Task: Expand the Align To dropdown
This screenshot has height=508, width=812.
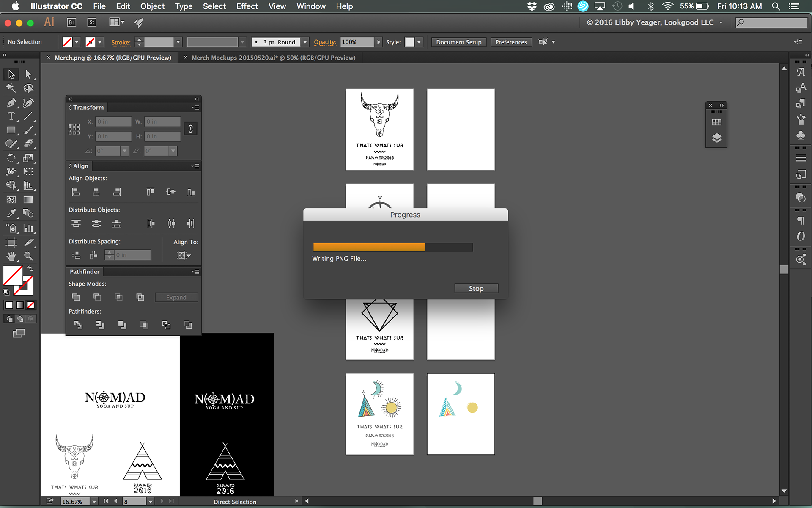Action: 184,255
